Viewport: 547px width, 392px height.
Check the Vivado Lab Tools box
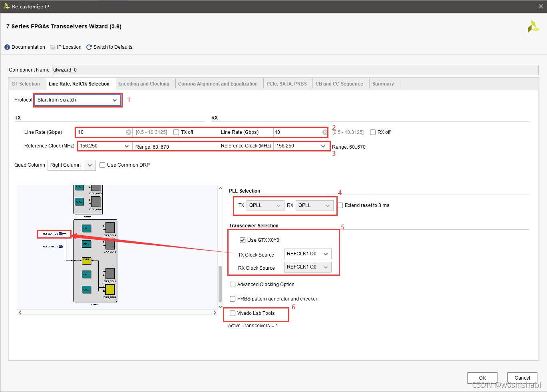(x=233, y=313)
